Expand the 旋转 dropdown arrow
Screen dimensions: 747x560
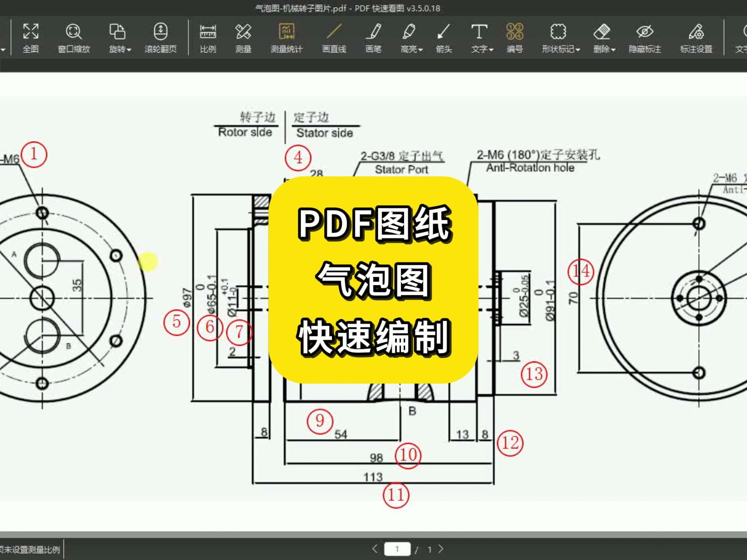129,50
